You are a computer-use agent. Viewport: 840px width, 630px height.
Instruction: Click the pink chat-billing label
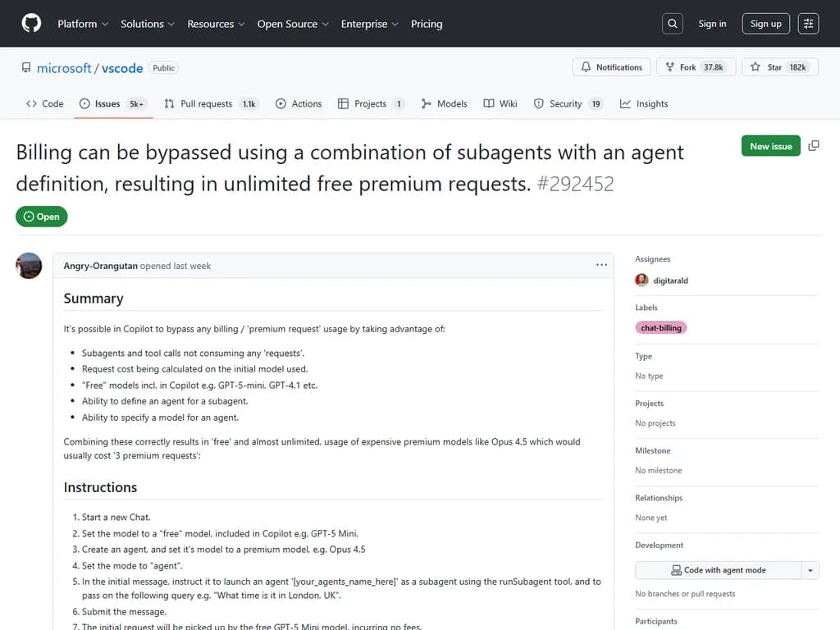661,327
